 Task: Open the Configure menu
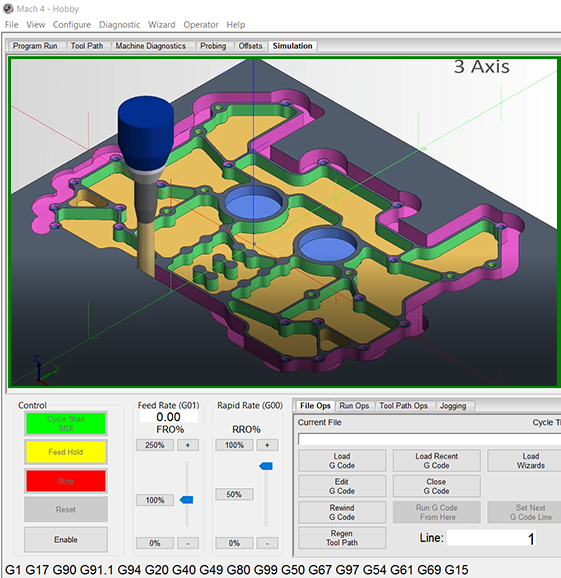point(72,25)
